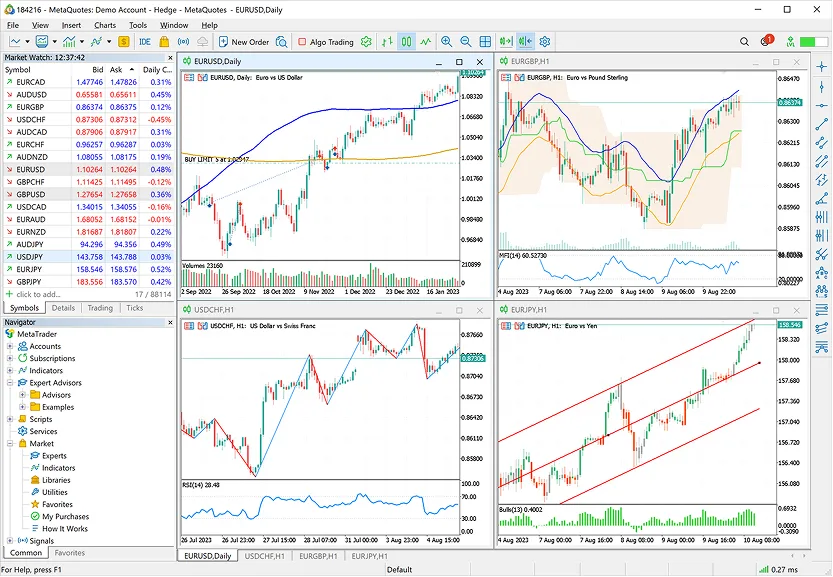The image size is (833, 577).
Task: Expand the Advisors folder
Action: coord(22,395)
